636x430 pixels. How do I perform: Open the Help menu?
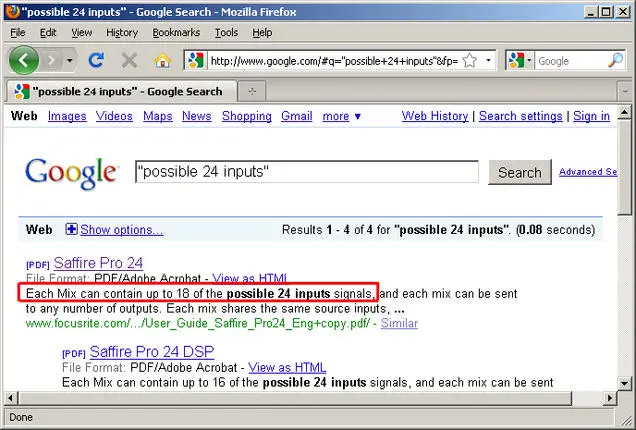point(262,32)
